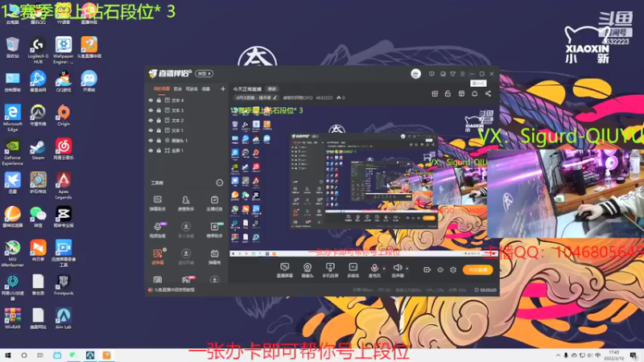Viewport: 644px width, 362px height.
Task: Switch to the third scene tab
Action: coord(192,88)
